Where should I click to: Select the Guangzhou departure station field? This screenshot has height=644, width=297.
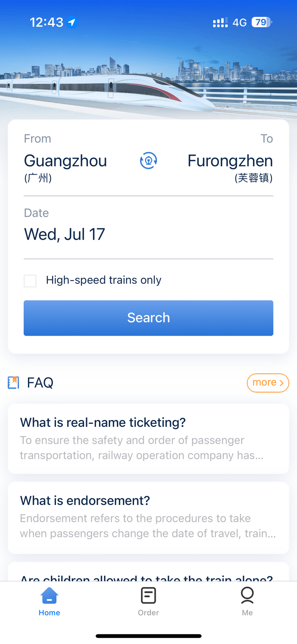(65, 167)
